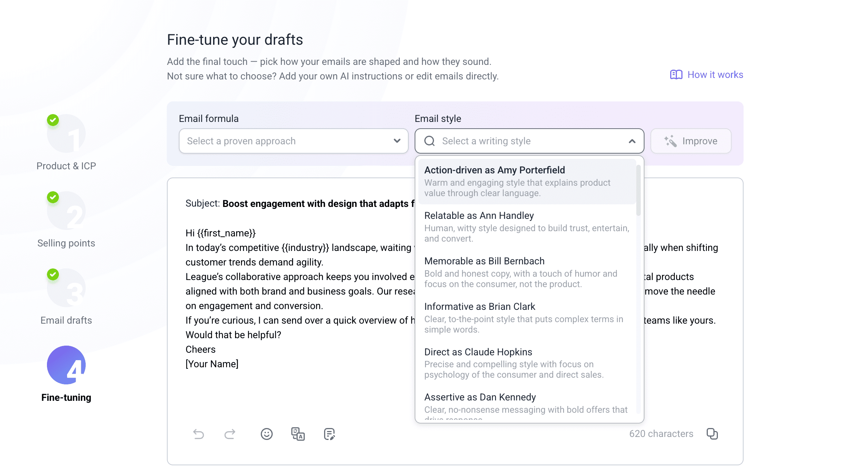Screen dimensions: 868x475
Task: Click the undo arrow icon
Action: (199, 434)
